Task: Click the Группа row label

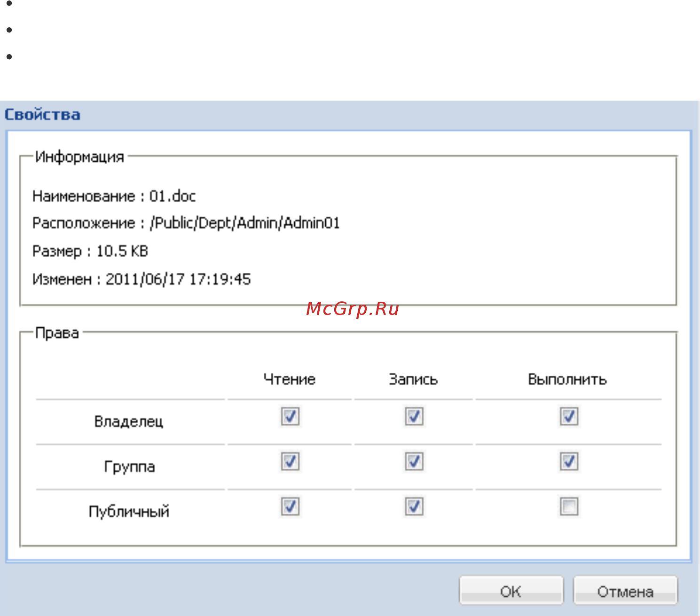Action: tap(129, 466)
